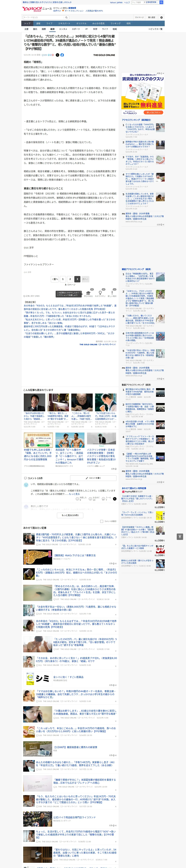Image resolution: width=186 pixels, height=868 pixels.
Task: Select the ランキング tab
Action: [x=115, y=24]
